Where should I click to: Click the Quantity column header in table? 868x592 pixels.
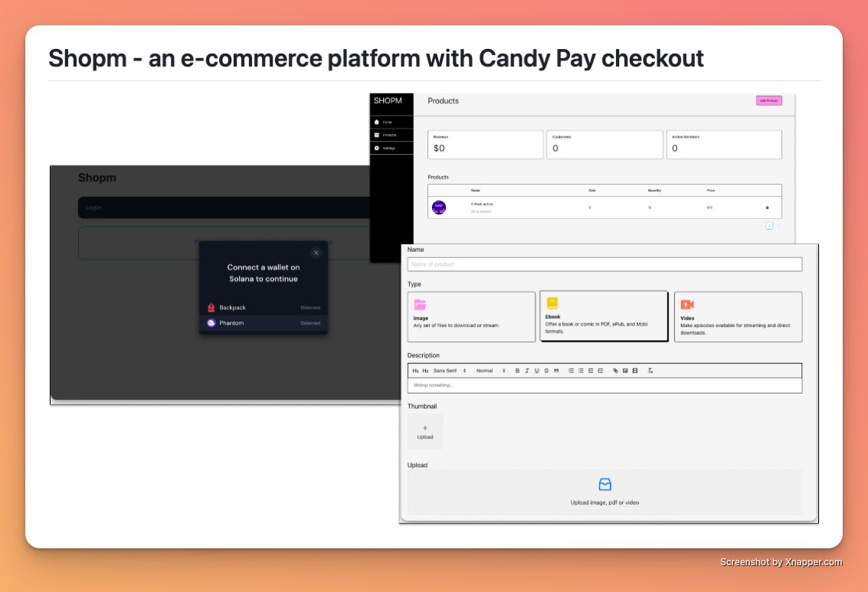(x=654, y=191)
